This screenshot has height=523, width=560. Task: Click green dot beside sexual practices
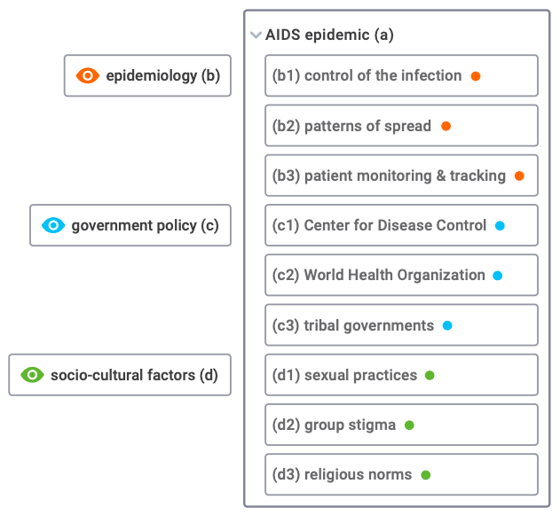tap(430, 375)
